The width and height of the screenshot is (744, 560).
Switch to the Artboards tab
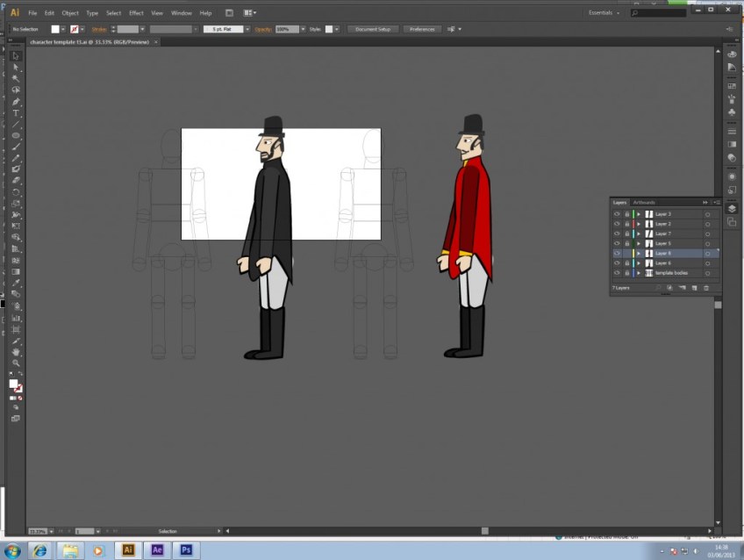coord(644,203)
